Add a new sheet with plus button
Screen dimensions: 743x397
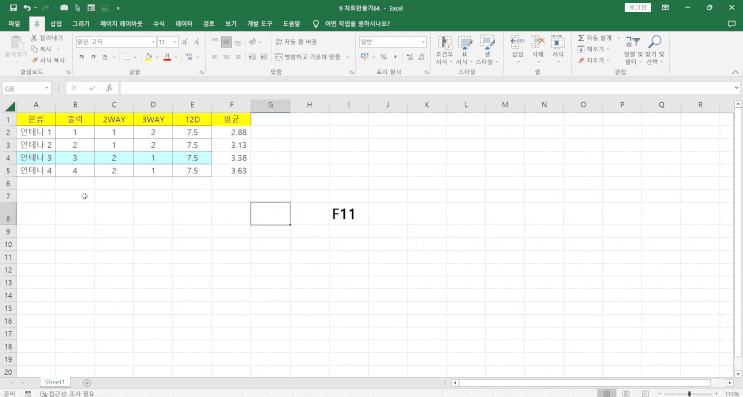(x=87, y=382)
